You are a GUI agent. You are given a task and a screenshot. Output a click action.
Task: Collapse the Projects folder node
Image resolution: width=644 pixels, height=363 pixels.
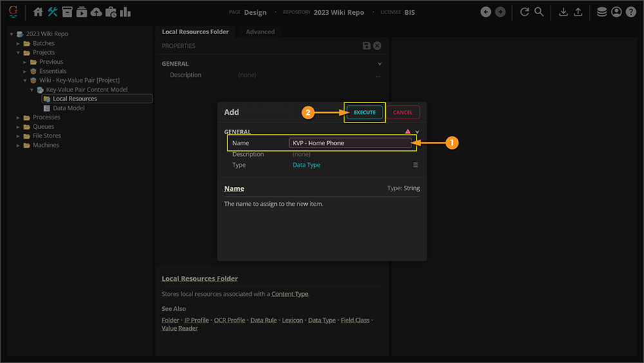(x=19, y=53)
